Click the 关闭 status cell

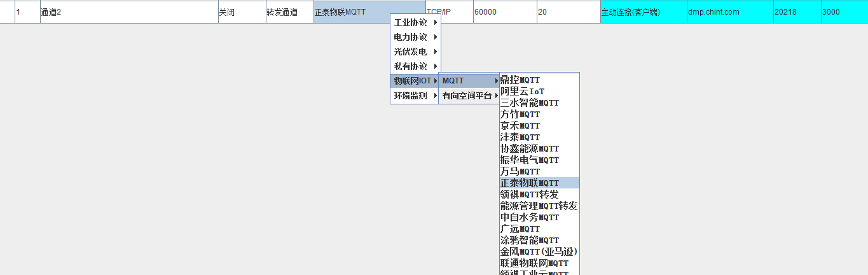coord(242,12)
